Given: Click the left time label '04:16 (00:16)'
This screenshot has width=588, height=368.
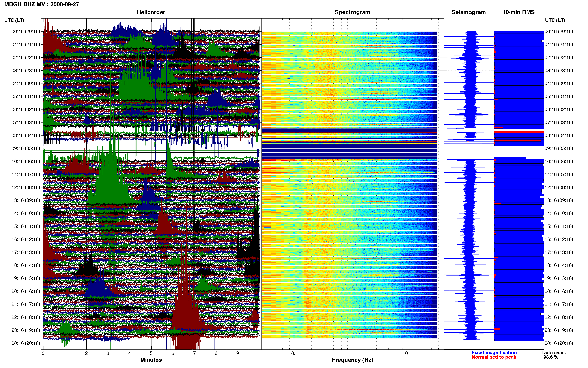Looking at the screenshot, I should pos(26,83).
